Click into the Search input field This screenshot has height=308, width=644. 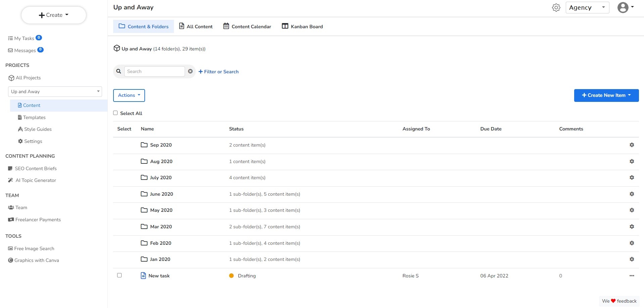point(154,71)
